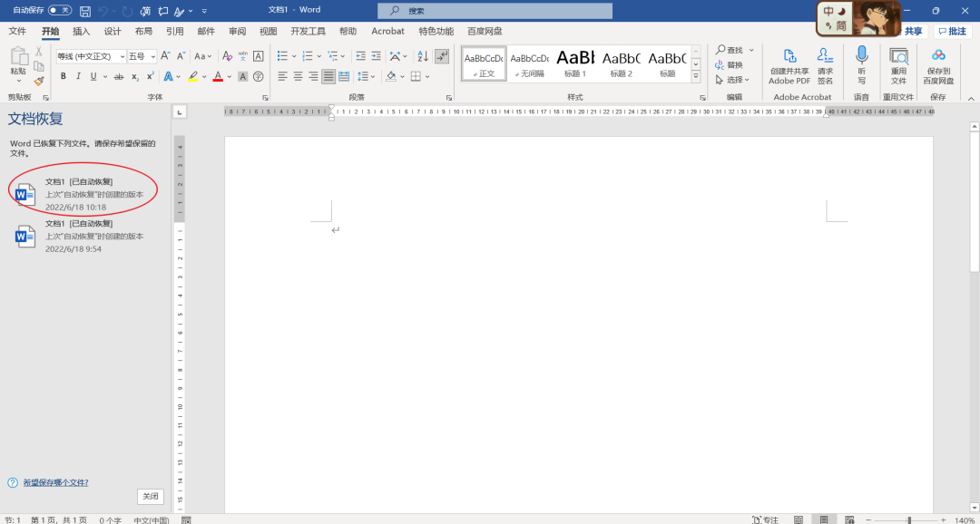Center align the paragraph text

click(x=297, y=76)
